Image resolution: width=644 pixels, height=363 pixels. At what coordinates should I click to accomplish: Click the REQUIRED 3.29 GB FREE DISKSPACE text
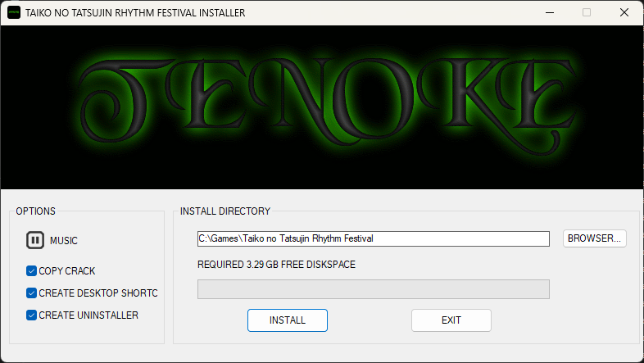coord(276,265)
